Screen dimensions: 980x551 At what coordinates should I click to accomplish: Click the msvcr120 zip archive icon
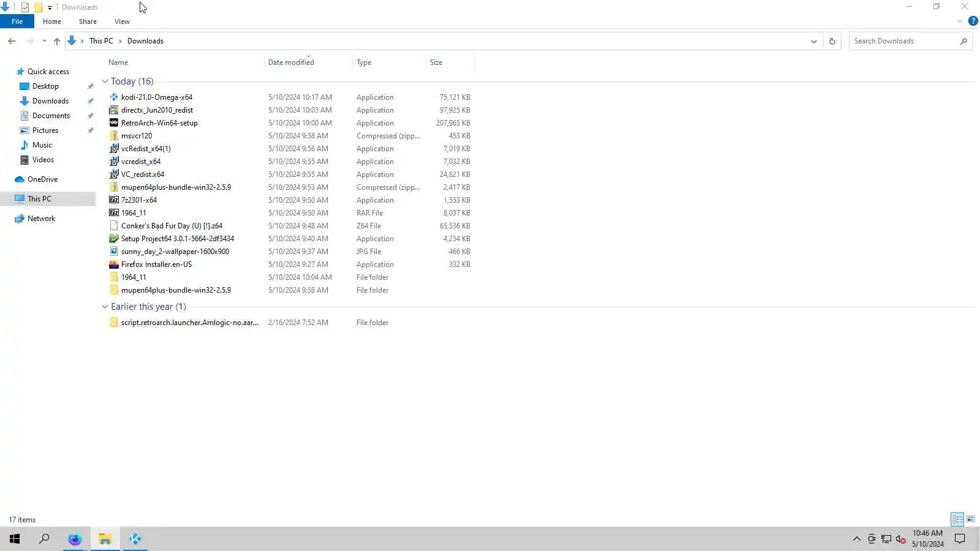pos(114,136)
